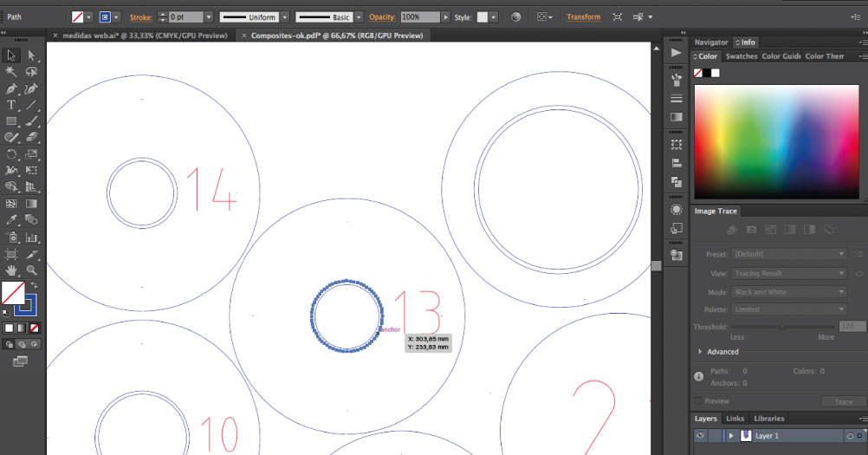Image resolution: width=868 pixels, height=455 pixels.
Task: Select the black arrow Selection tool
Action: tap(11, 55)
